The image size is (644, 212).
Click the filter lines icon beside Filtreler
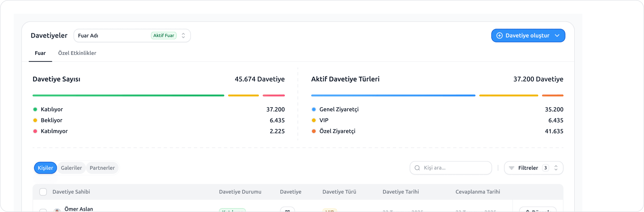[511, 168]
